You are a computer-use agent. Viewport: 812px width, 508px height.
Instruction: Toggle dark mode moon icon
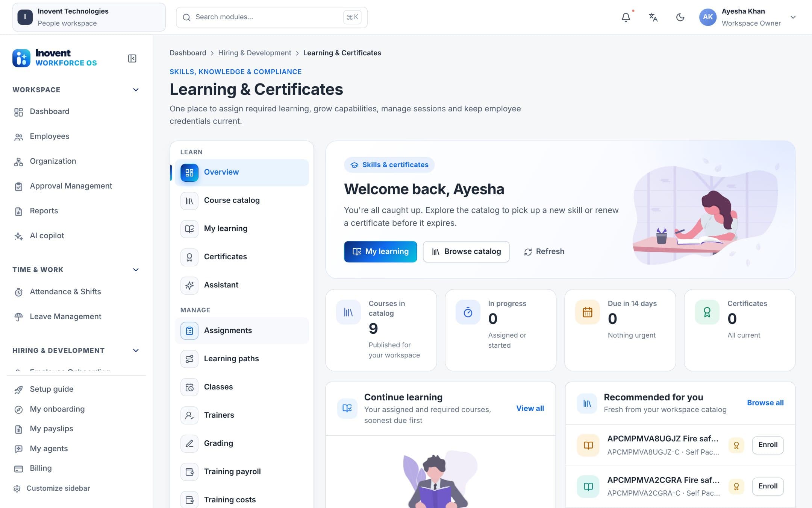[680, 17]
